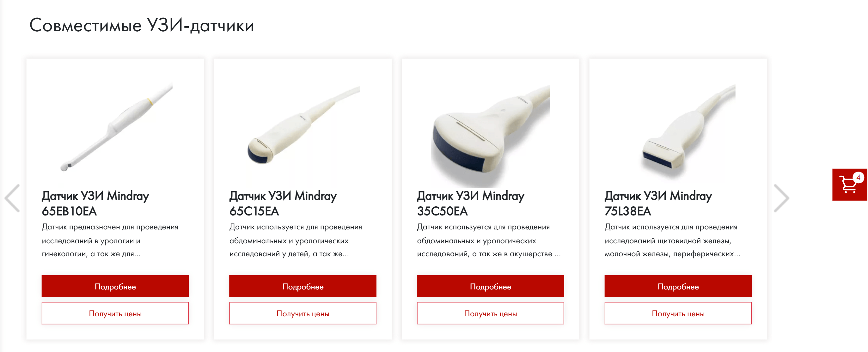Open the shopping cart with 4 items
Screen dimensions: 868x352
tap(848, 185)
